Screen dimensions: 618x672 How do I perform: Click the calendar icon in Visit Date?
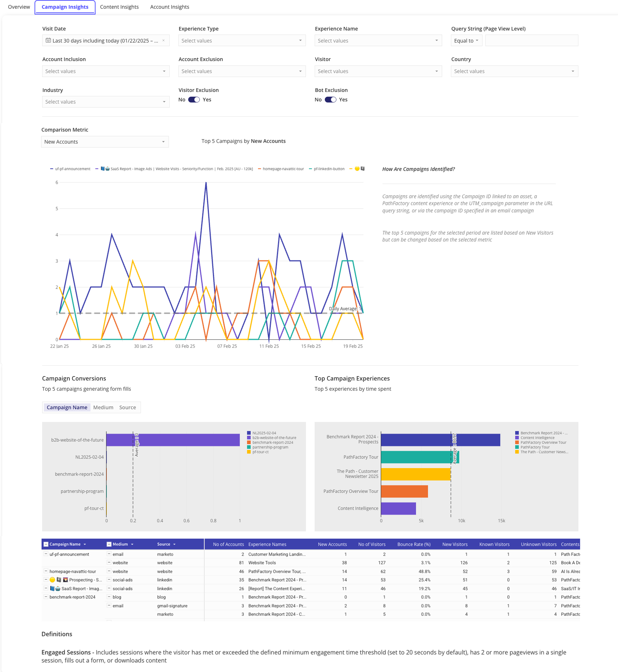(x=48, y=40)
